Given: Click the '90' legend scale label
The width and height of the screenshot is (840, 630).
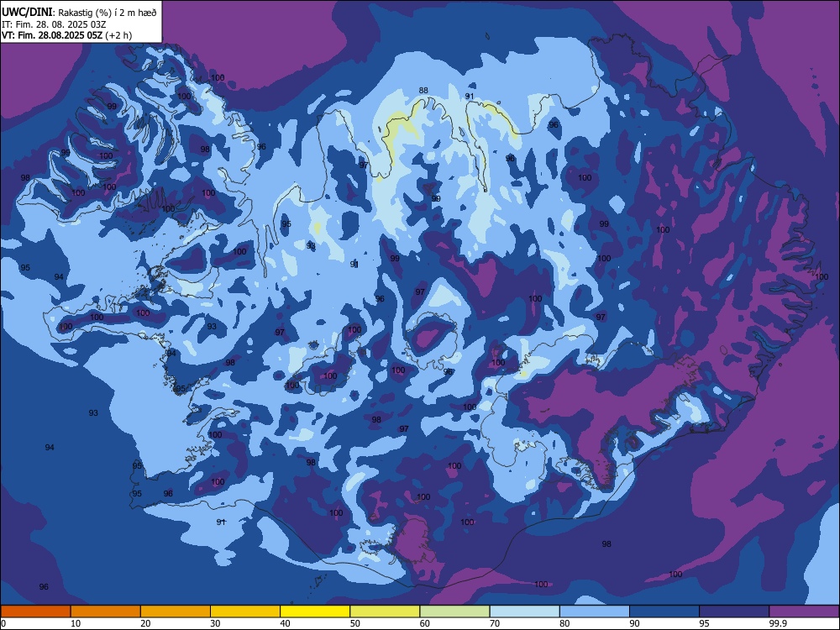Looking at the screenshot, I should [x=635, y=623].
